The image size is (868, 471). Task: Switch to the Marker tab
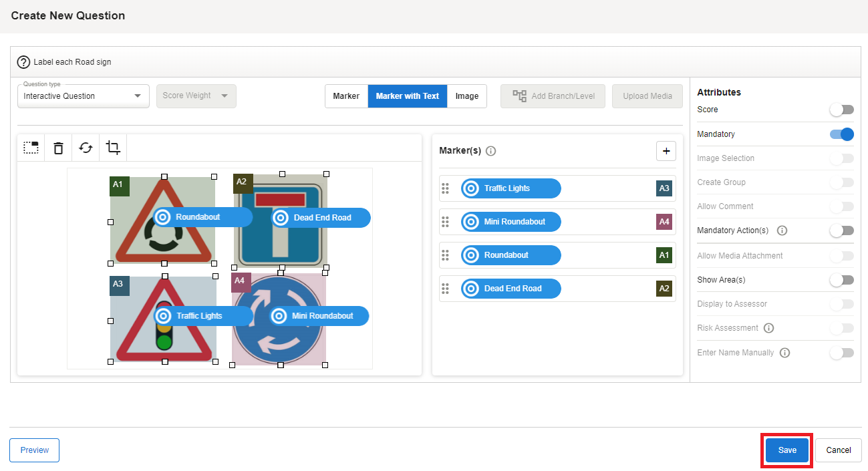[x=346, y=96]
